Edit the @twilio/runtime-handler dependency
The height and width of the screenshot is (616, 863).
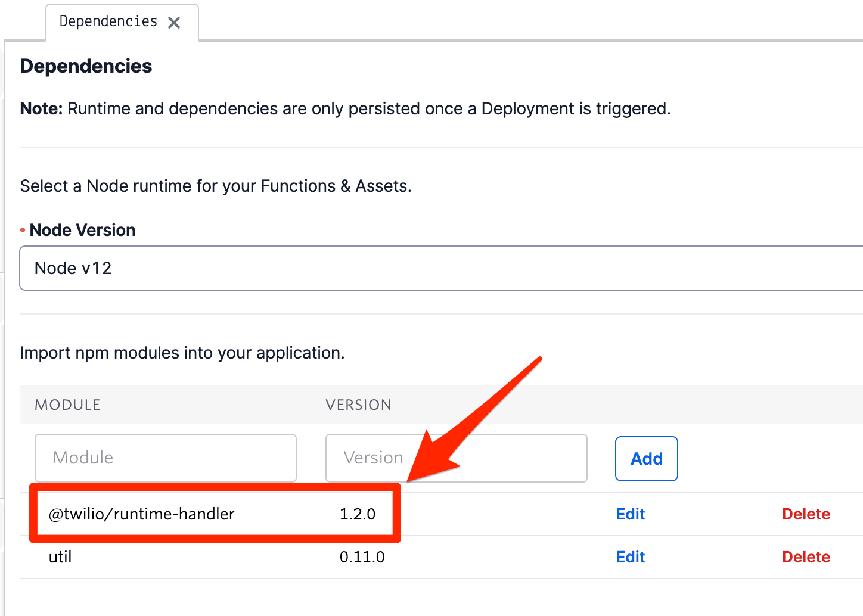click(x=630, y=514)
